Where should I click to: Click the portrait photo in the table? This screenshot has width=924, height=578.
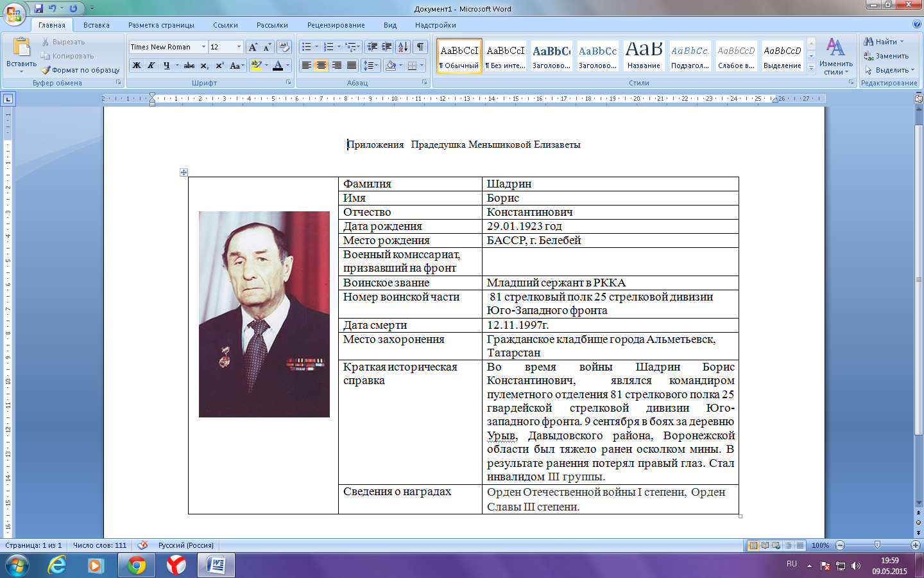point(264,314)
